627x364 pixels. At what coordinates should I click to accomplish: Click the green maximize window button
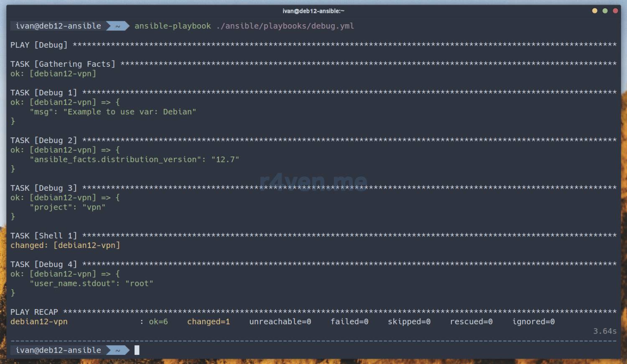pos(605,11)
